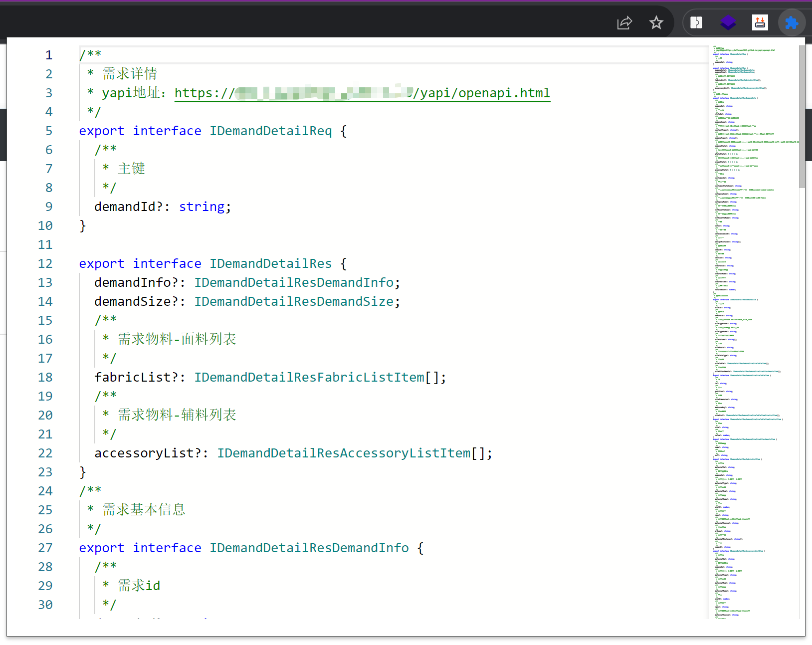The image size is (812, 645).
Task: Open the yapi/openapi.html link in the comment
Action: [x=362, y=93]
